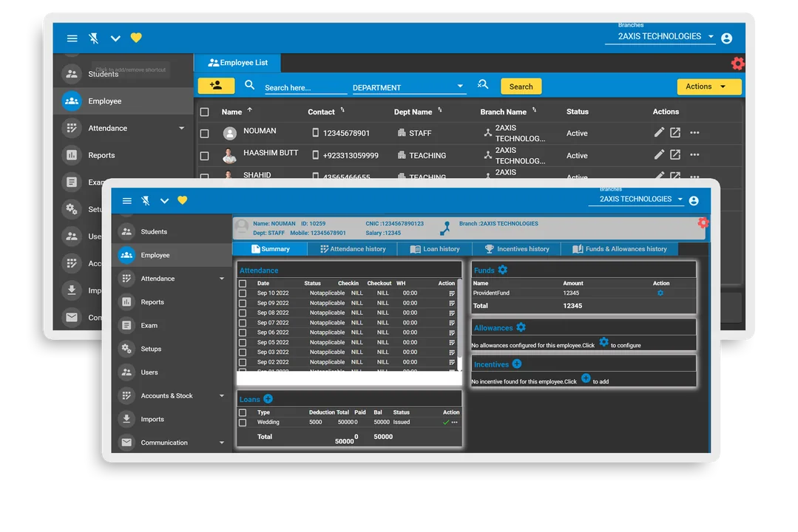Add new loan with plus icon
The image size is (798, 532).
[268, 399]
